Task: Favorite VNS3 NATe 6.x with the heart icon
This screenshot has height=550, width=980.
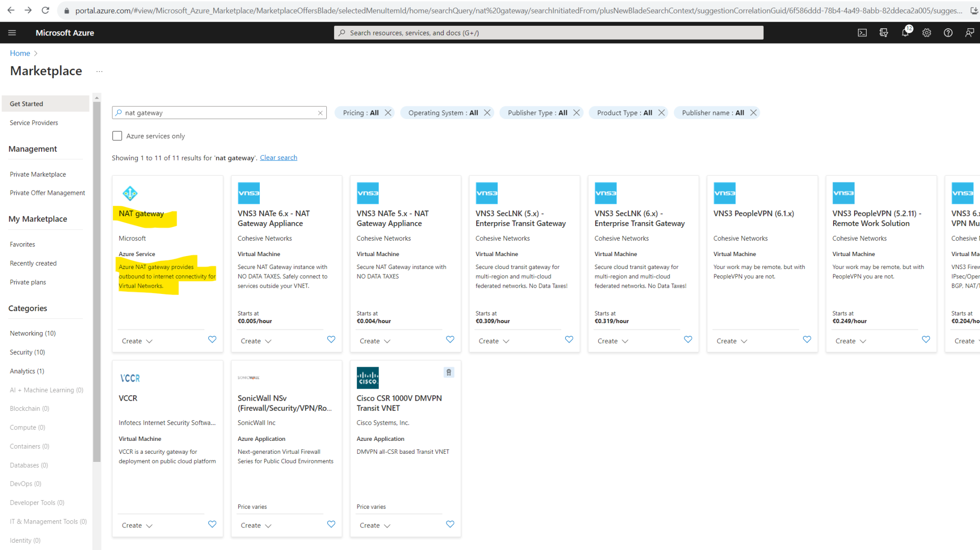Action: (x=331, y=339)
